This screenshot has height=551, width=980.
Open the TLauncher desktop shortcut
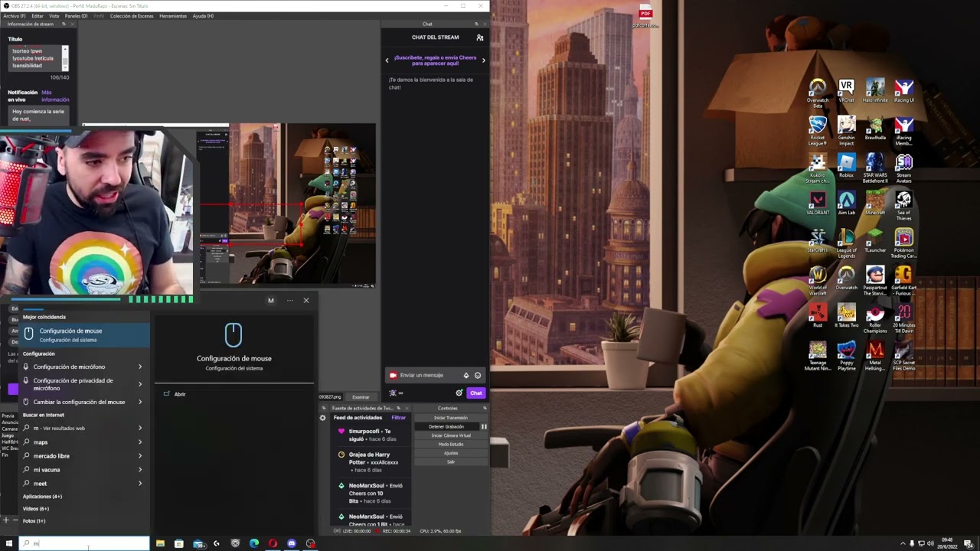(875, 240)
